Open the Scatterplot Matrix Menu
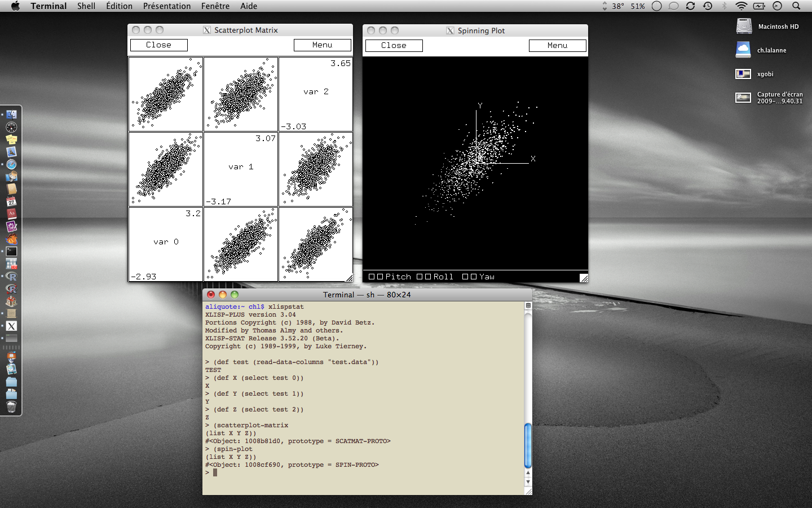Viewport: 812px width, 508px height. [322, 45]
